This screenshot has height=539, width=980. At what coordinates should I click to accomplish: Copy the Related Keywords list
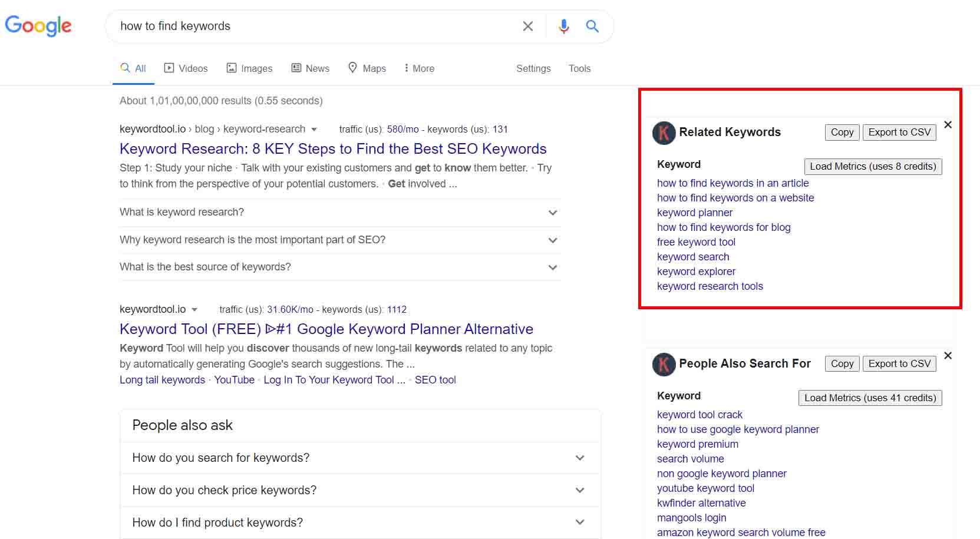(x=842, y=133)
